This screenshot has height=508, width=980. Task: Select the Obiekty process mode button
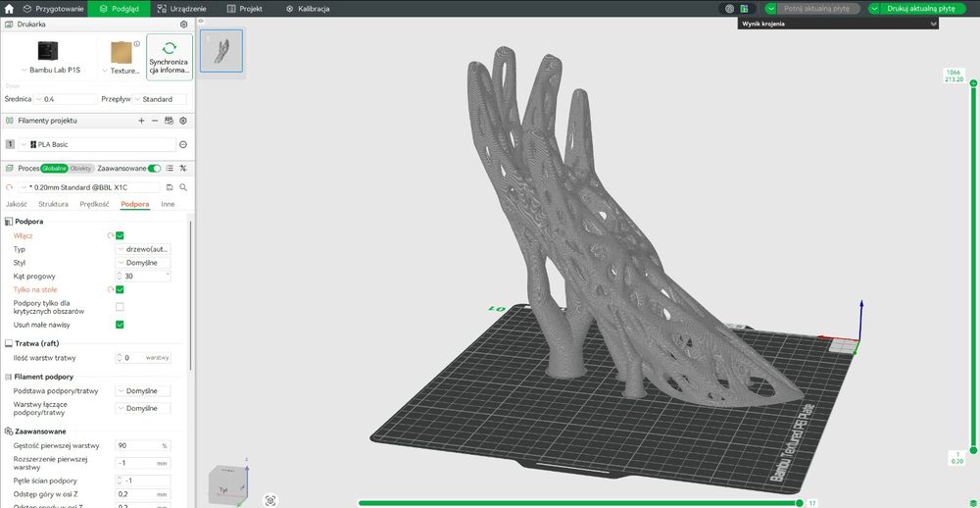pos(81,169)
